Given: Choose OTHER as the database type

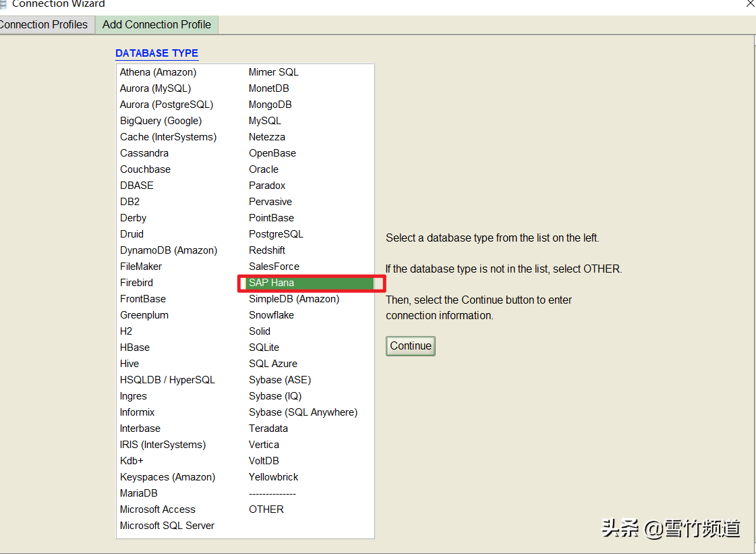Looking at the screenshot, I should click(266, 509).
